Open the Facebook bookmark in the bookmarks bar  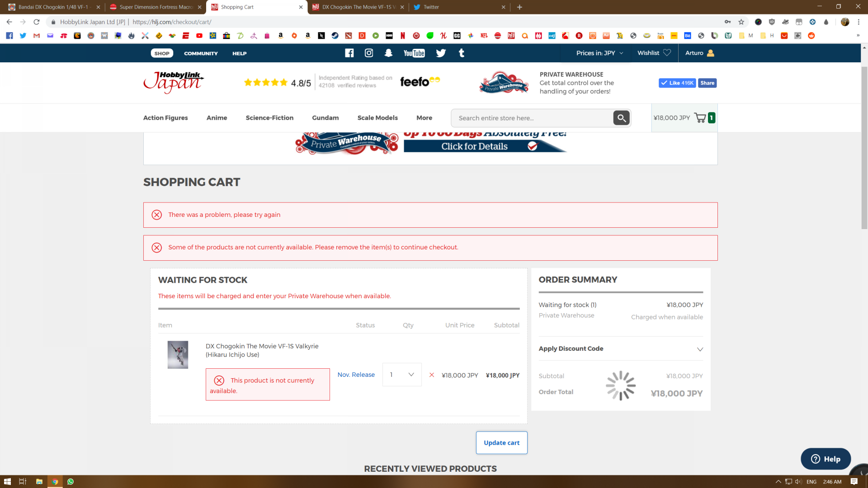coord(9,36)
